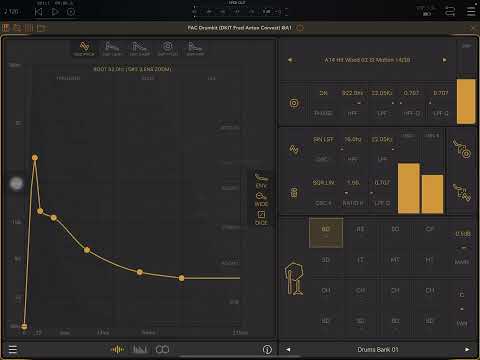Click the linked circles icon in bottom bar
480x360 pixels.
click(162, 349)
